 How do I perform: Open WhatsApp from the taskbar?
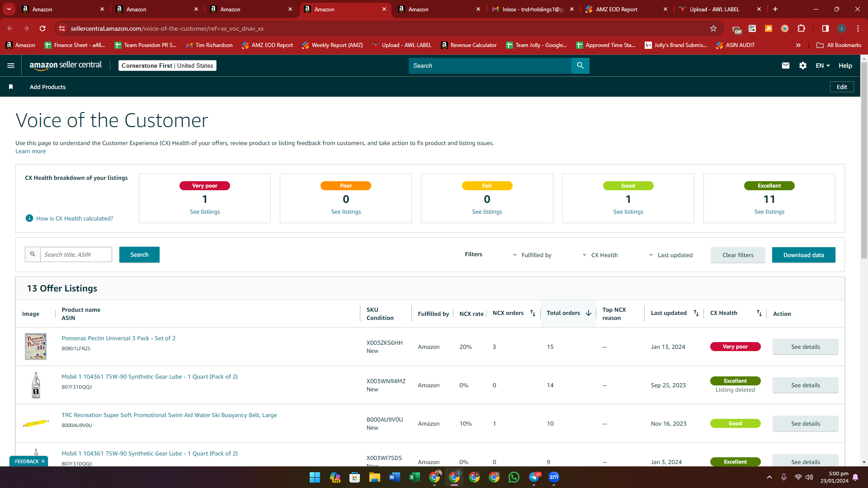[514, 477]
